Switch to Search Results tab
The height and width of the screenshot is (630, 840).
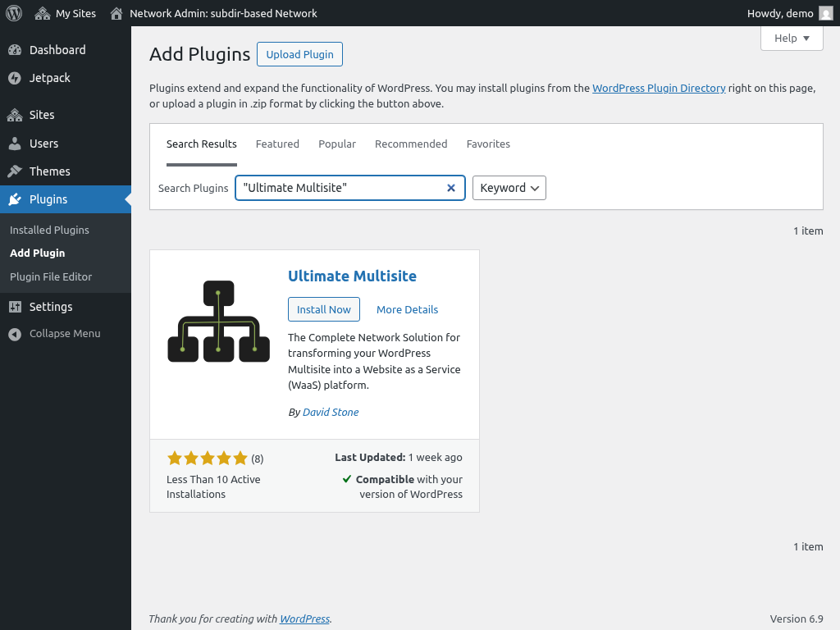[202, 144]
